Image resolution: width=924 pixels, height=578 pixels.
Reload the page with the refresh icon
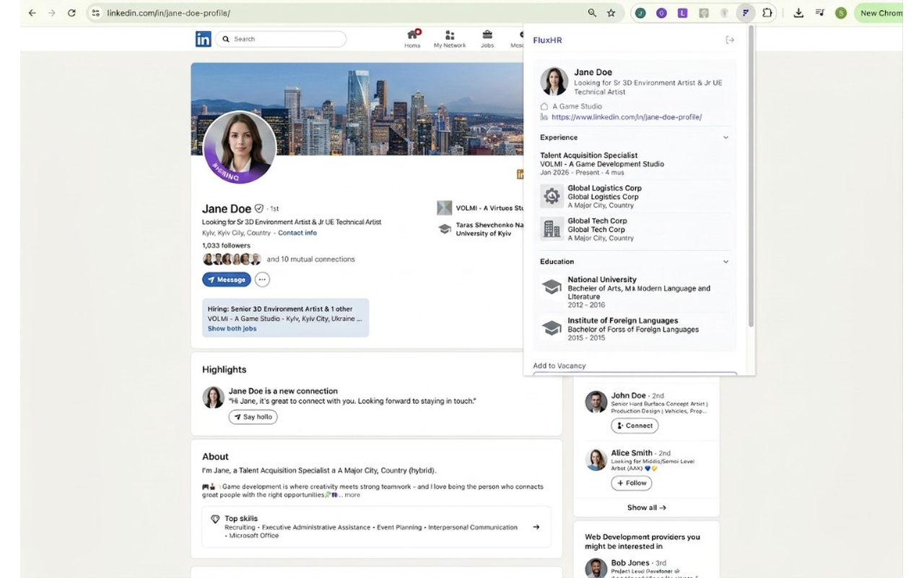[x=71, y=13]
